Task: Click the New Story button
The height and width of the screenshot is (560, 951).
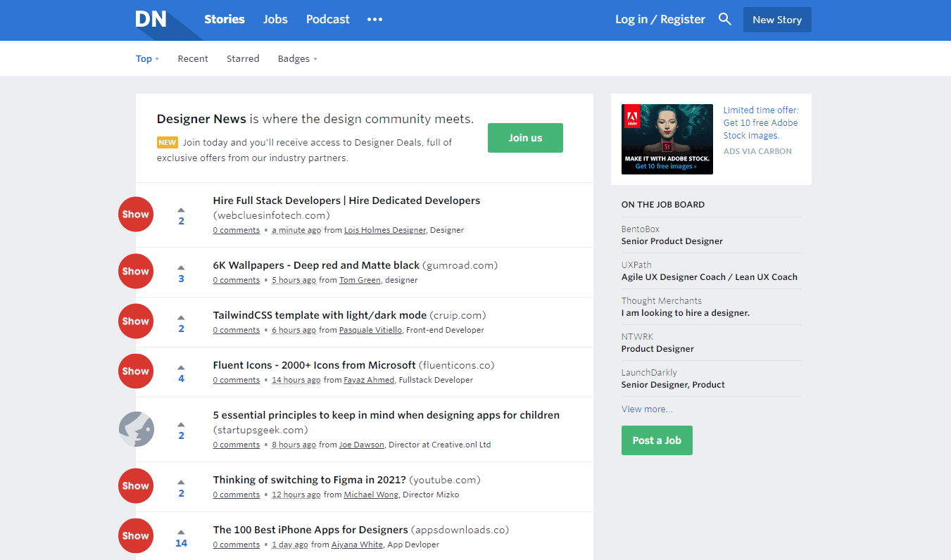Action: point(777,20)
